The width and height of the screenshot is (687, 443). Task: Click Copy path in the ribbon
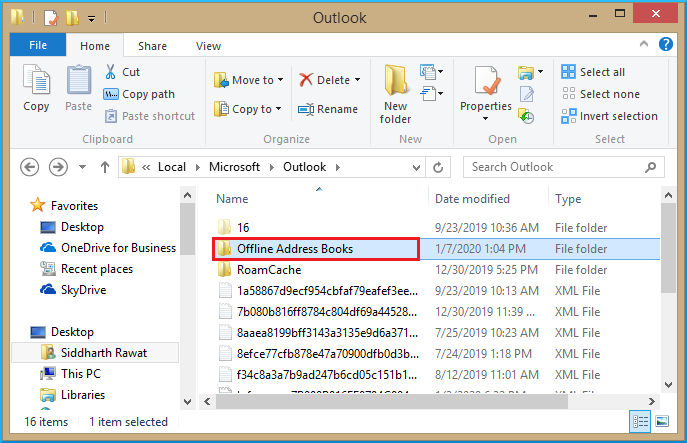[x=139, y=94]
